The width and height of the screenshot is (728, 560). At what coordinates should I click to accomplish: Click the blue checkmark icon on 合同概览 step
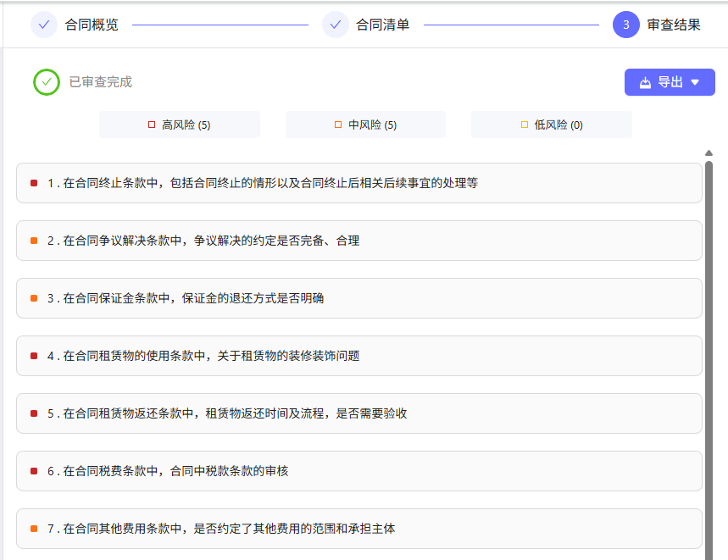[x=45, y=25]
